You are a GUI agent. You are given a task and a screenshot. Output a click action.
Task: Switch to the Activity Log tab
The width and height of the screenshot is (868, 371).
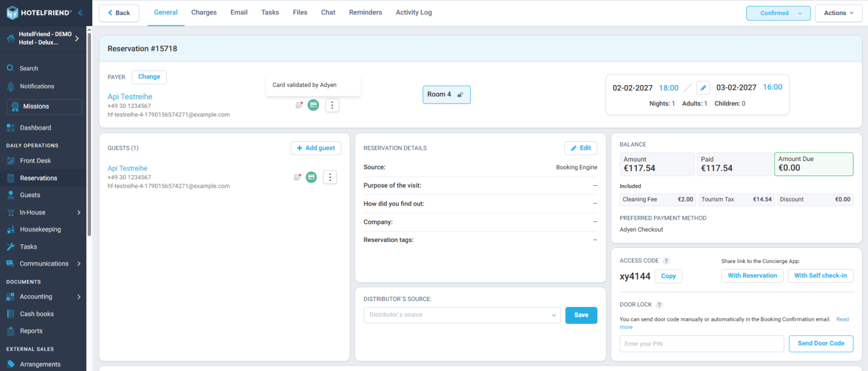(414, 13)
